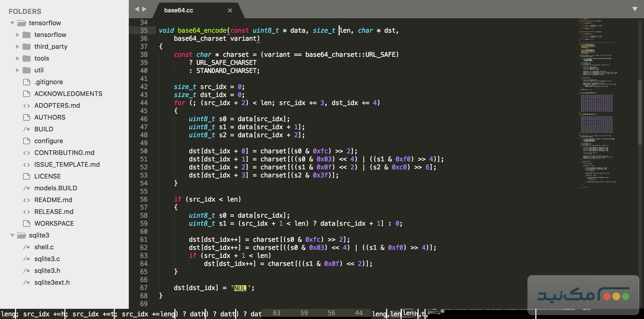Click the file icon beside LICENSE

[26, 176]
